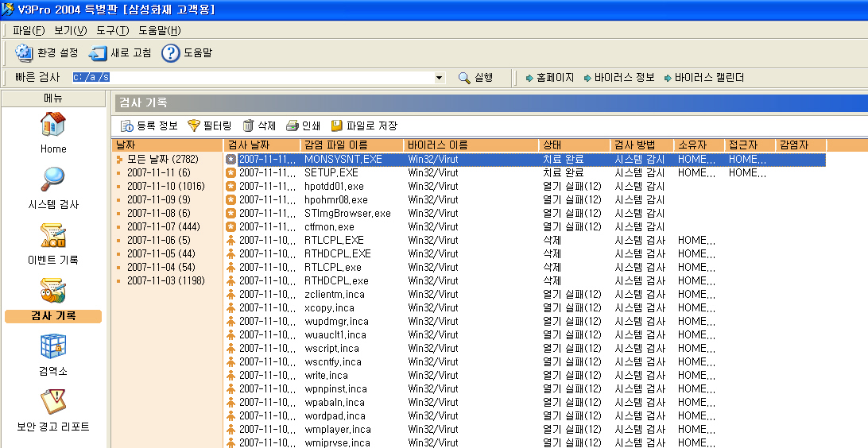
Task: Click the quick scan path input field
Action: [x=253, y=77]
